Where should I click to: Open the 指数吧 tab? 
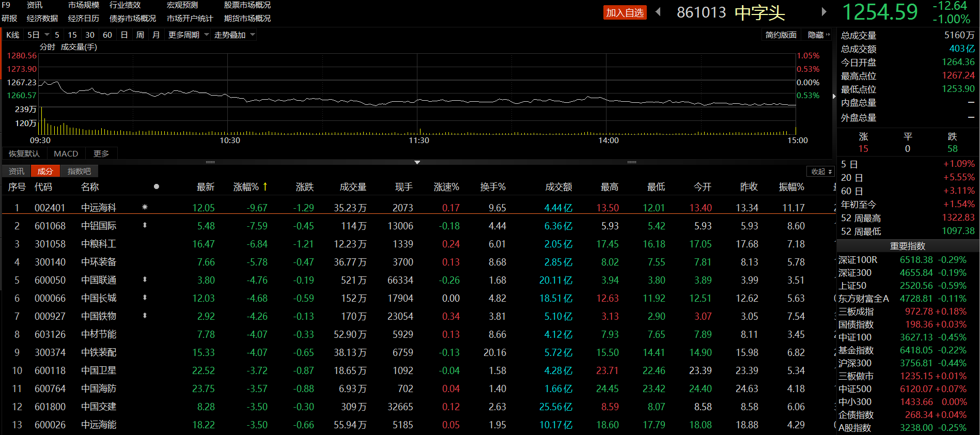tap(79, 171)
